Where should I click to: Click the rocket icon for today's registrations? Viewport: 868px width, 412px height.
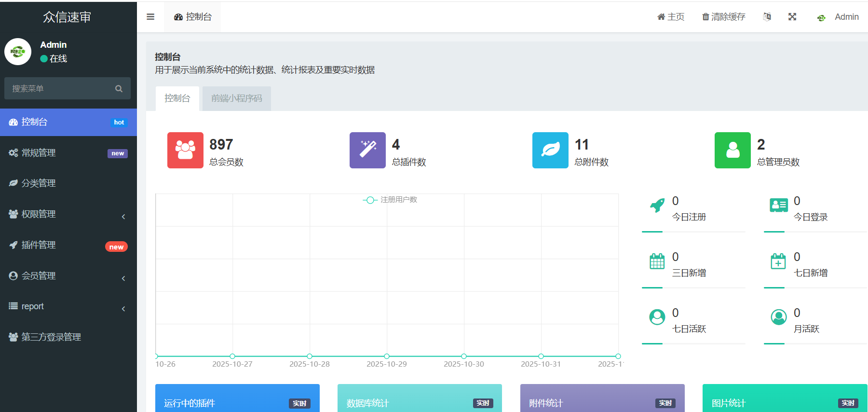click(657, 206)
